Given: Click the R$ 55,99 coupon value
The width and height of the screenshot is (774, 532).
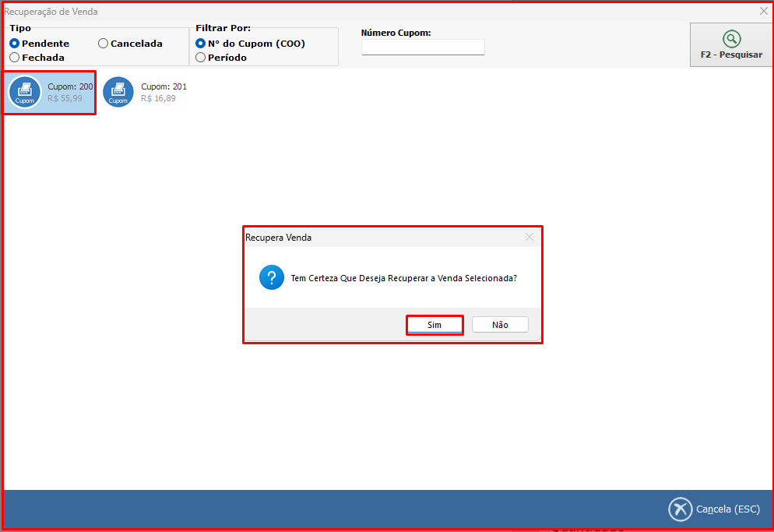Looking at the screenshot, I should click(65, 99).
